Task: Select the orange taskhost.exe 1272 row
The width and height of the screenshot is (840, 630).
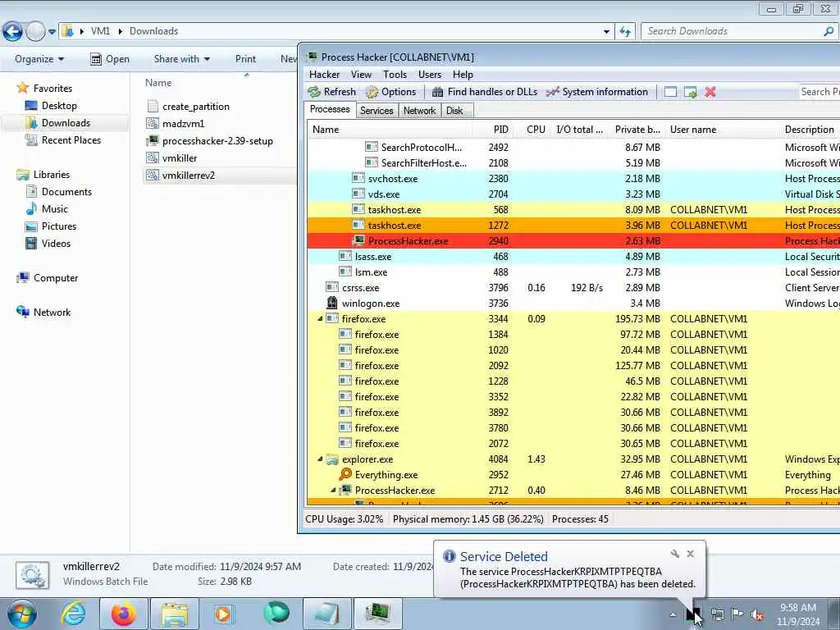Action: (573, 226)
